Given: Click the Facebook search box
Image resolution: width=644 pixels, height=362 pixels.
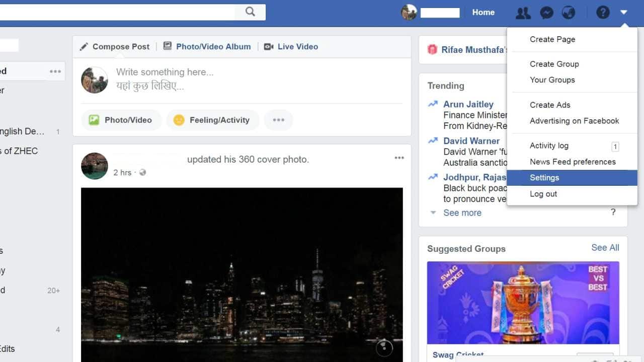Looking at the screenshot, I should 117,12.
